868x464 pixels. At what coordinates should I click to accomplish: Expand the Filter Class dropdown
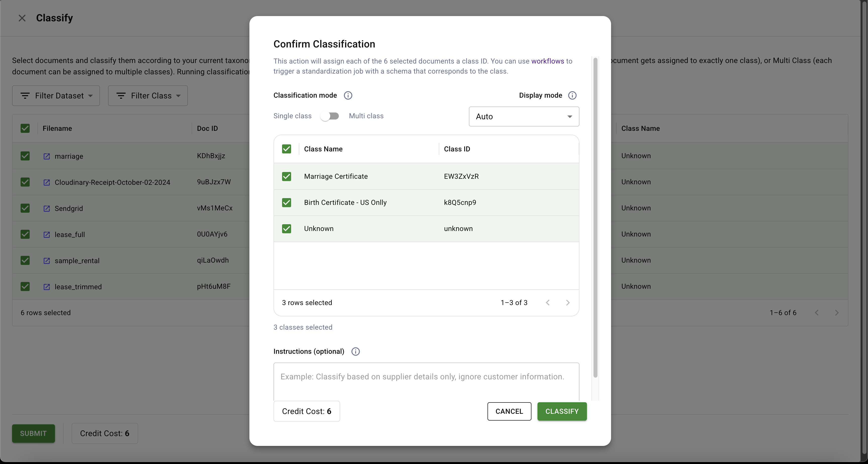(148, 96)
